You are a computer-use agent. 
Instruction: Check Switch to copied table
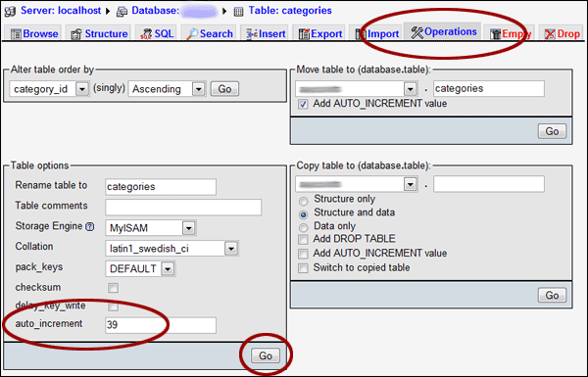[303, 268]
